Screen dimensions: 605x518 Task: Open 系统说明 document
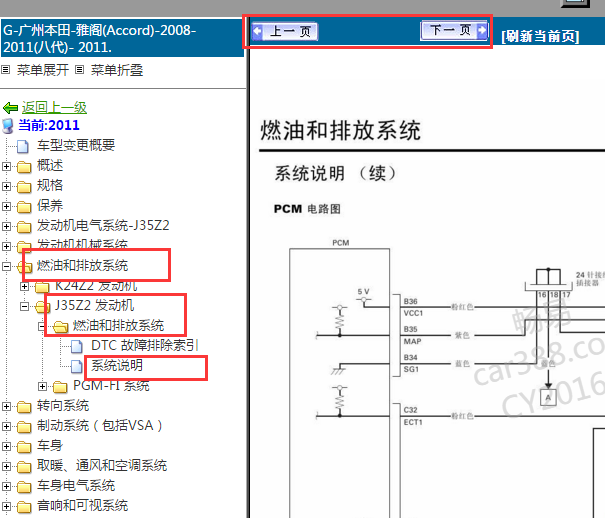[117, 365]
